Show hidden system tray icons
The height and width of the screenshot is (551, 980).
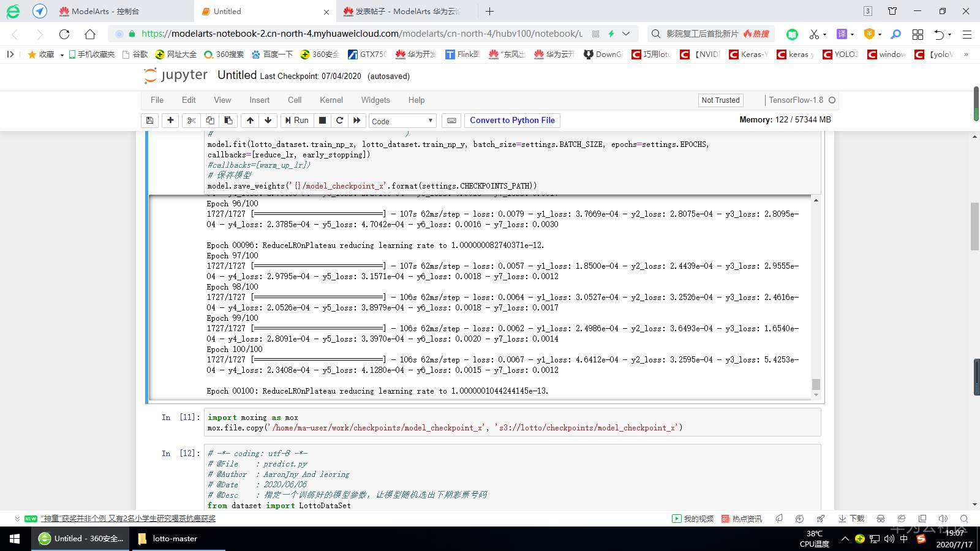[845, 539]
